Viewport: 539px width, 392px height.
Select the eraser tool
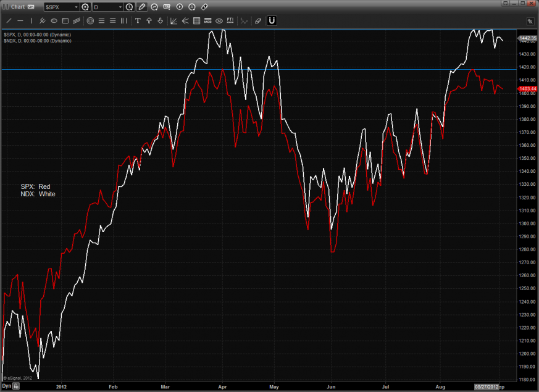click(x=258, y=21)
